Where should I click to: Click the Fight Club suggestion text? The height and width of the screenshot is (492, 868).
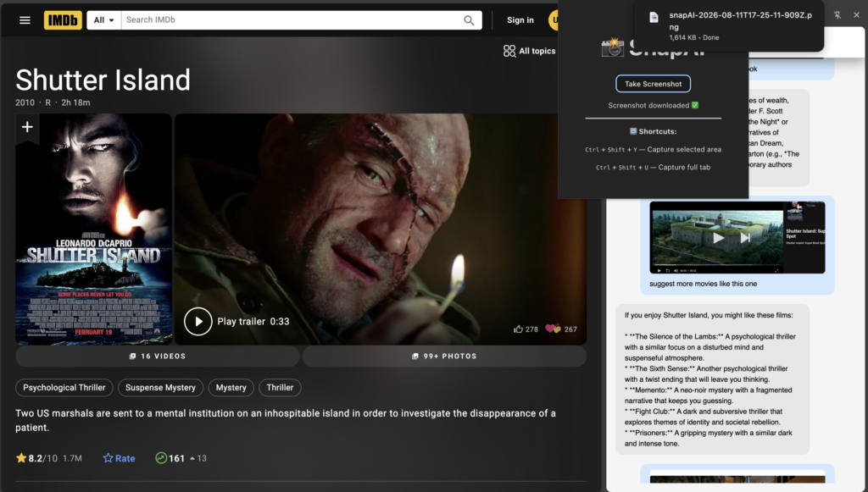click(703, 417)
